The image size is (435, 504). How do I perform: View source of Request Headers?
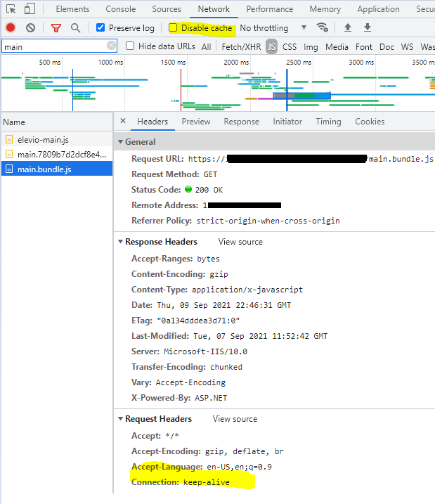click(235, 419)
